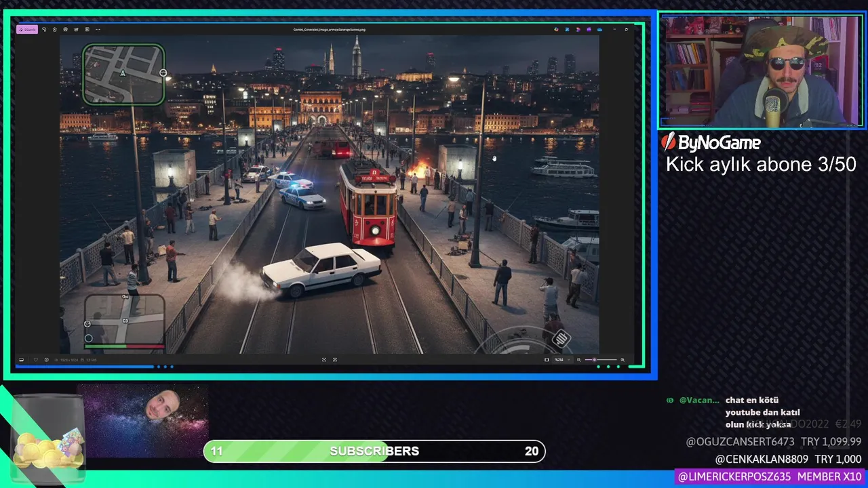
Task: Click the SUBSCRIBERS progress bar
Action: pos(374,451)
